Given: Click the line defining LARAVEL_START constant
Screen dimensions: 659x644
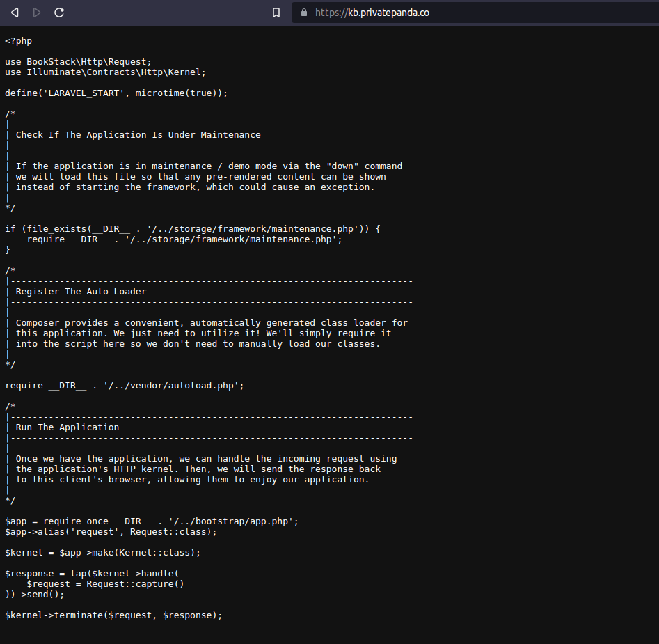Looking at the screenshot, I should (x=115, y=93).
